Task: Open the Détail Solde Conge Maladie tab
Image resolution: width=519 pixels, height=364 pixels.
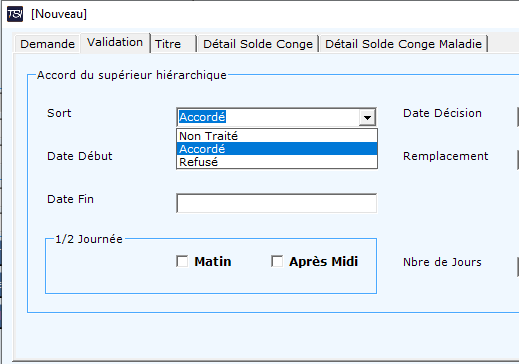Action: click(403, 44)
